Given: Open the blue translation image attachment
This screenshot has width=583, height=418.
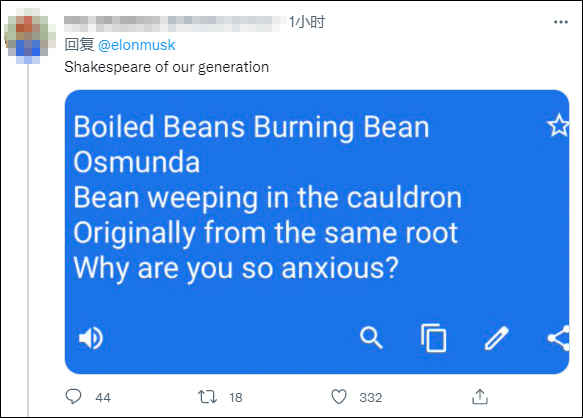Looking at the screenshot, I should pyautogui.click(x=317, y=232).
